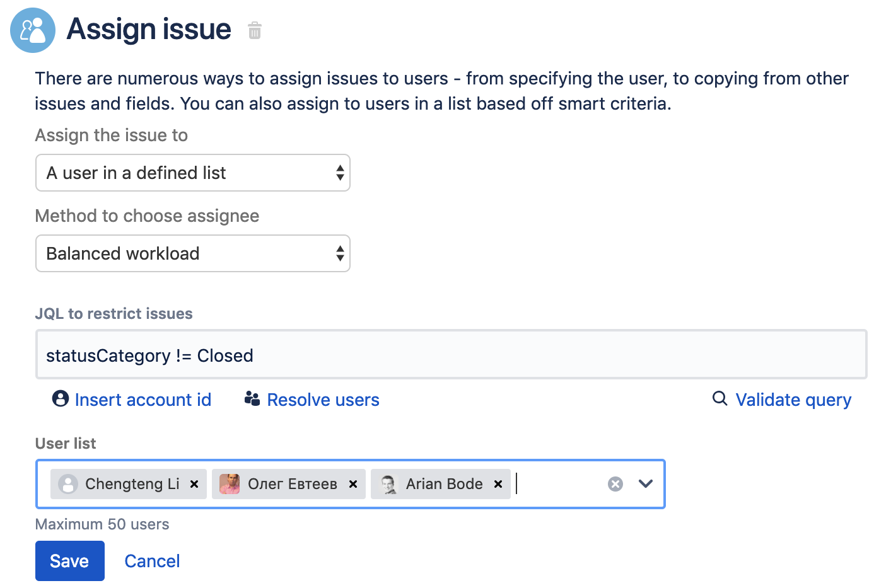Clear all users with circled X icon
Image resolution: width=874 pixels, height=588 pixels.
pos(615,484)
